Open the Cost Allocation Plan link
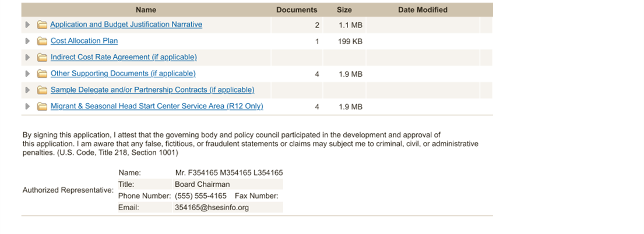 tap(84, 41)
